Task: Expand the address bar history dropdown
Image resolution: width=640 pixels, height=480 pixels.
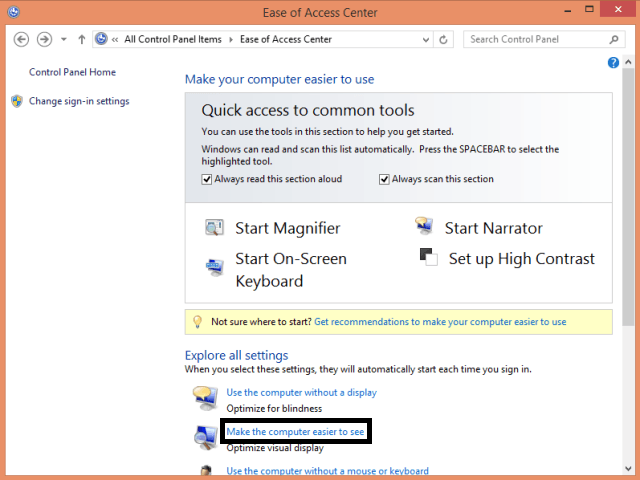Action: (426, 40)
